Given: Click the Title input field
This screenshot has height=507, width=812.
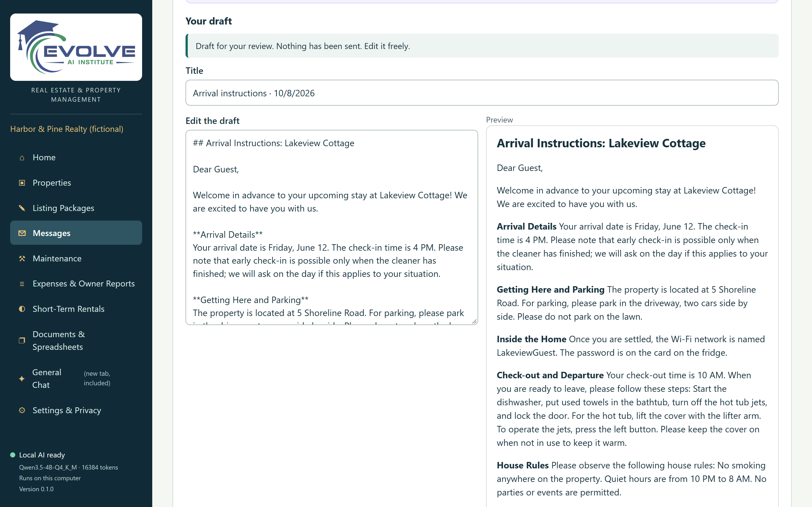Looking at the screenshot, I should (x=482, y=93).
